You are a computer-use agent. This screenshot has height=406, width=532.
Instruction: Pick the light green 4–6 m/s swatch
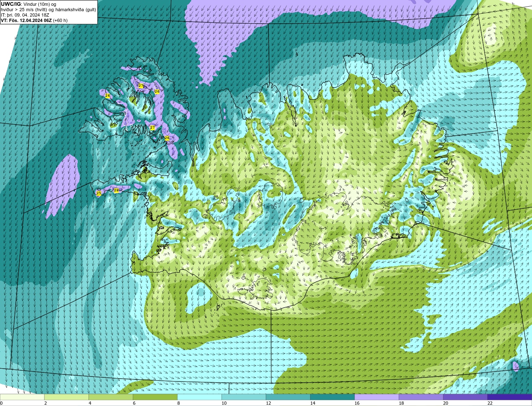coord(111,397)
